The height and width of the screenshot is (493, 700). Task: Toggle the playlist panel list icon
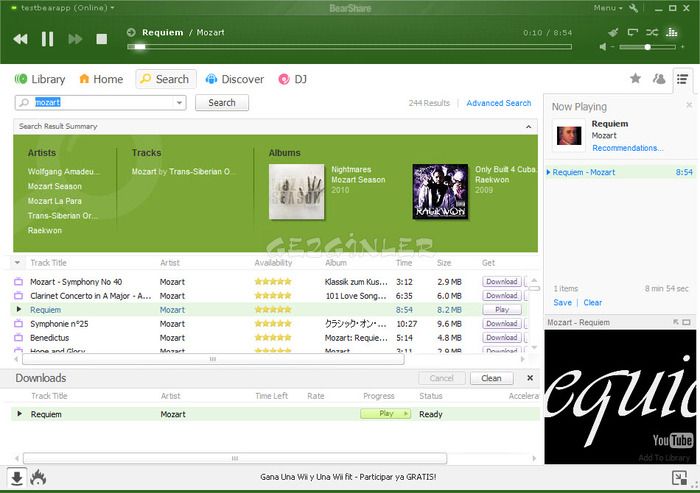pyautogui.click(x=682, y=79)
